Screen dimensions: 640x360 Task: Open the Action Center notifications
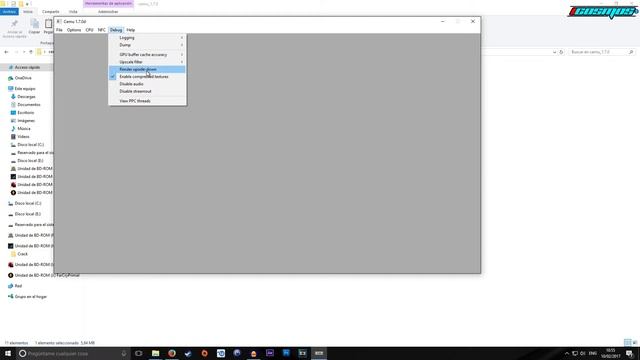click(x=630, y=353)
